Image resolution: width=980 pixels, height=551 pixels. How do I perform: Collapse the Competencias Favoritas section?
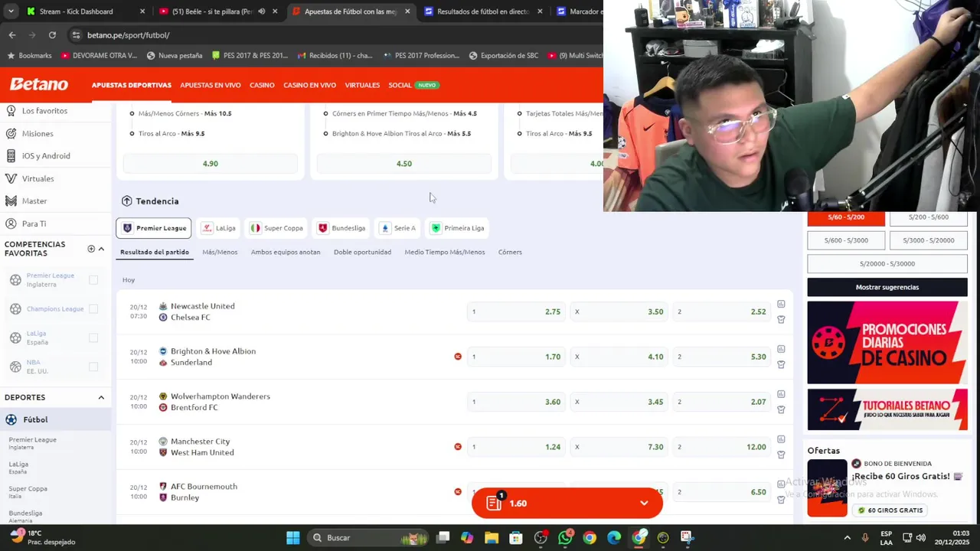point(101,249)
